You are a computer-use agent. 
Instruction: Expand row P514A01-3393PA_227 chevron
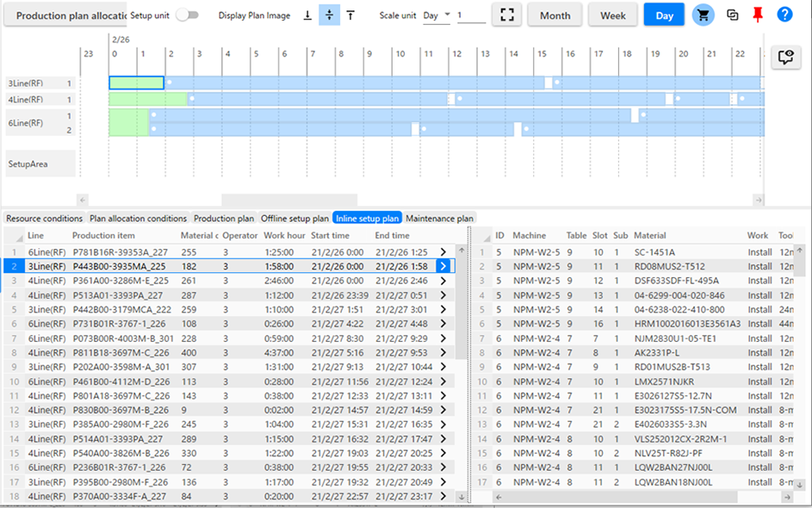click(x=443, y=438)
